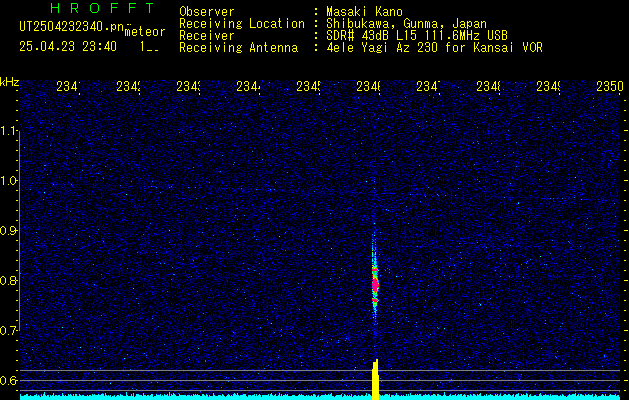Click the 1.0 kHz frequency label
This screenshot has height=400, width=629.
pyautogui.click(x=9, y=181)
